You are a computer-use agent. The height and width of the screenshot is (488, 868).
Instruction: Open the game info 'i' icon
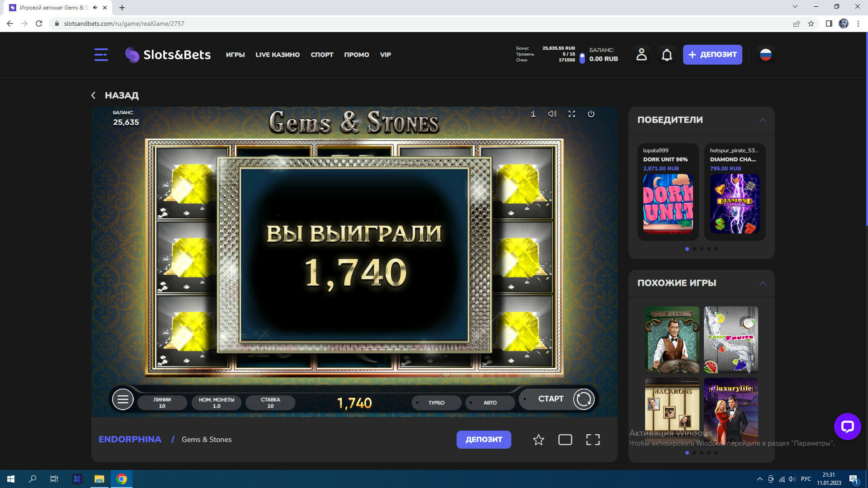[533, 114]
